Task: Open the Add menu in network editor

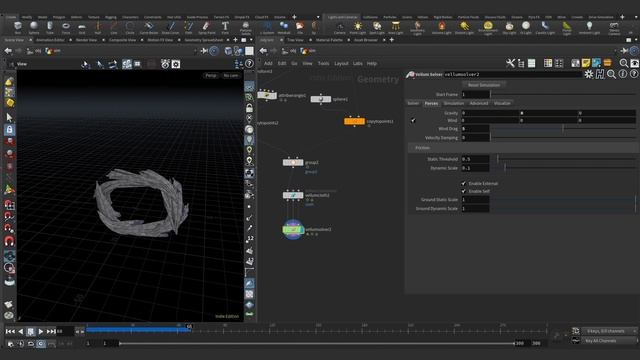Action: (268, 64)
